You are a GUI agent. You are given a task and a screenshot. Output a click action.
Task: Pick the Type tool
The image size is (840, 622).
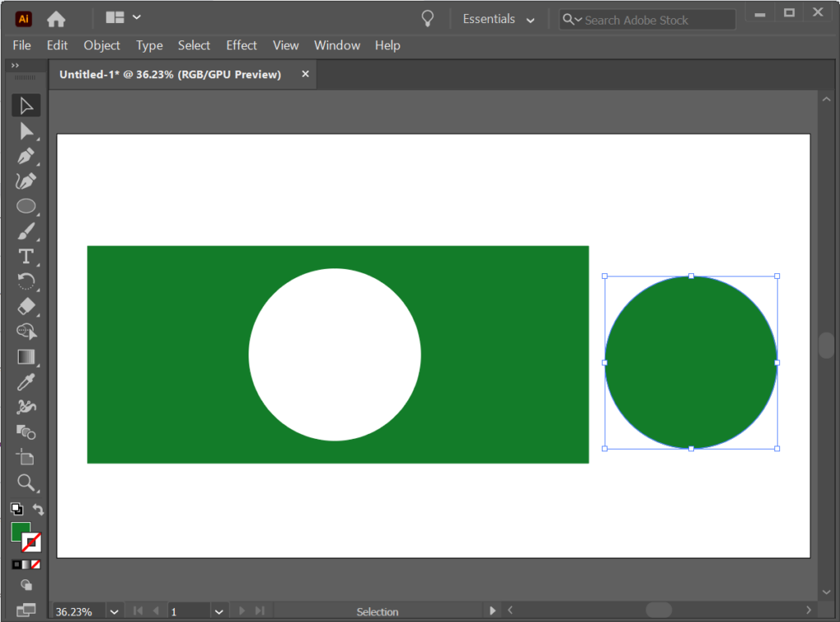(x=25, y=257)
